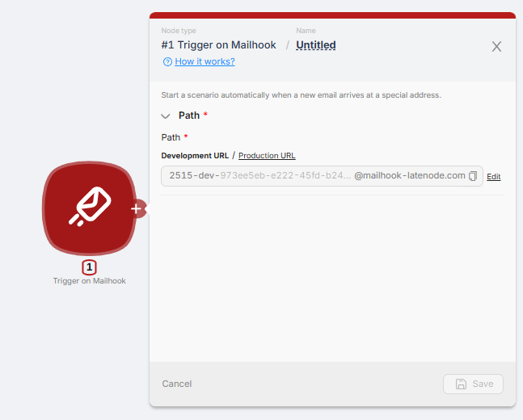Switch to the Development URL tab
This screenshot has height=420, width=523.
195,155
